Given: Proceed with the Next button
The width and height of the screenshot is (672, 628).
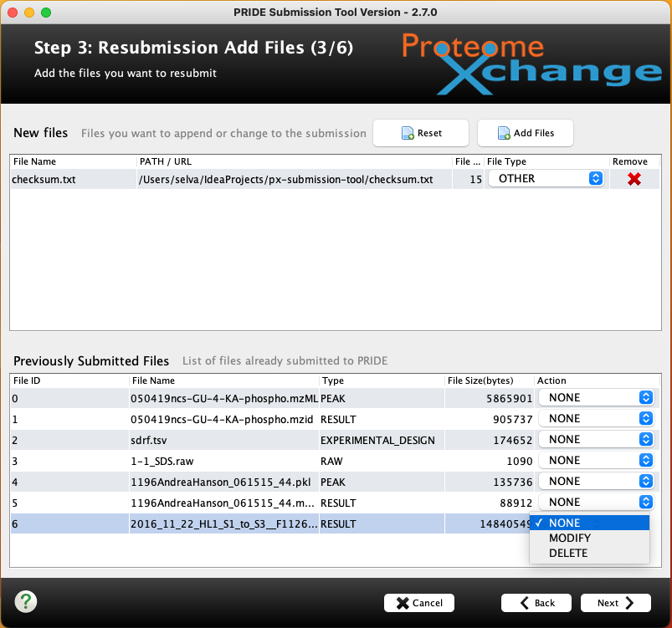Looking at the screenshot, I should tap(615, 603).
